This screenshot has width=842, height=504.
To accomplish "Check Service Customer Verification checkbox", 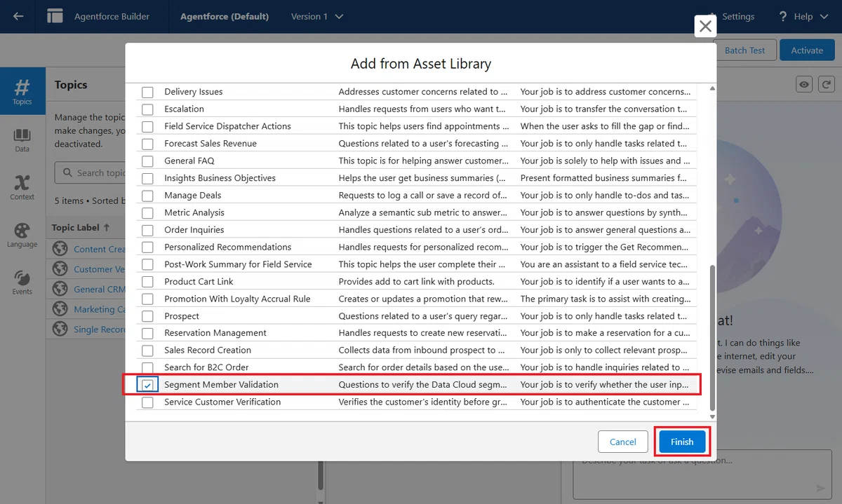I will 147,402.
